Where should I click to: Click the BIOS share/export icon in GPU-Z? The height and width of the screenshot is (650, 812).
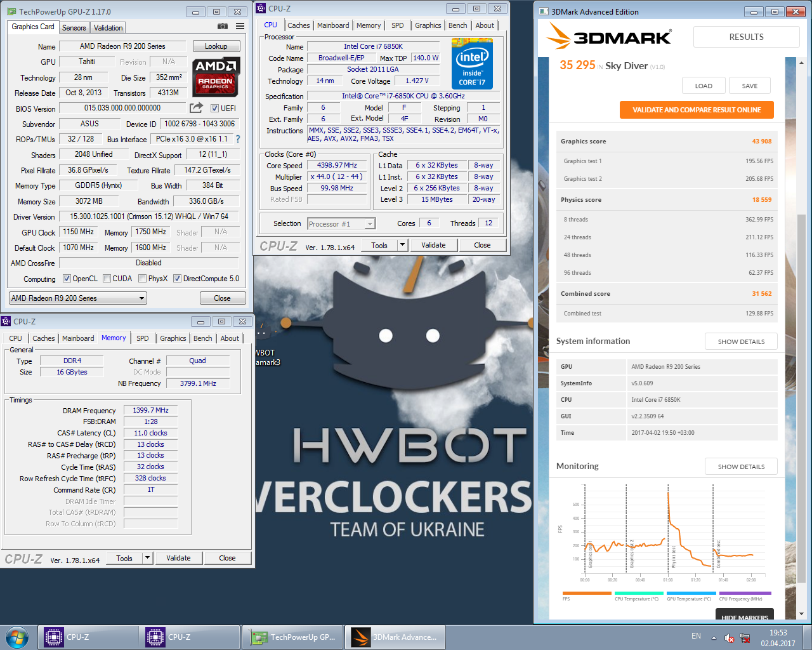click(x=197, y=108)
